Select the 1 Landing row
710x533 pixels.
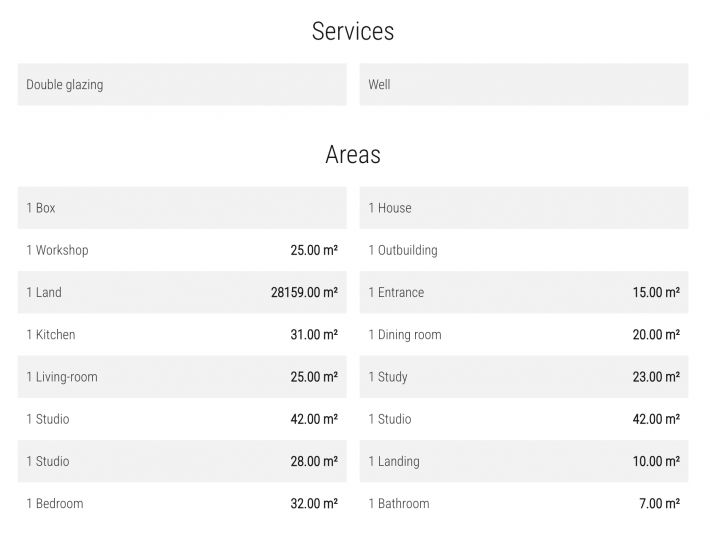(x=524, y=461)
